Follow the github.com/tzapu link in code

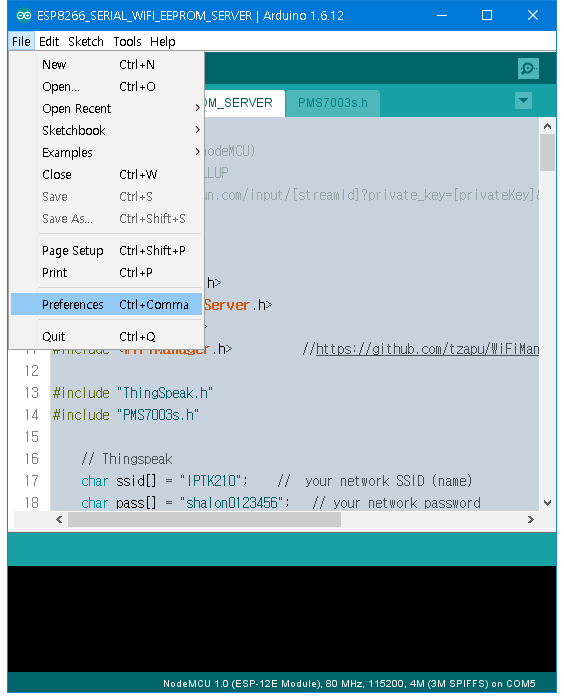(427, 349)
